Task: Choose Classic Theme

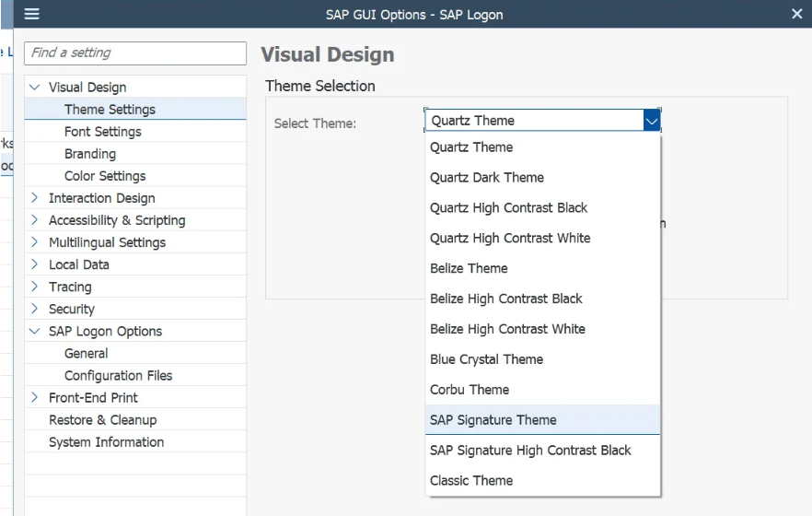Action: [543, 480]
